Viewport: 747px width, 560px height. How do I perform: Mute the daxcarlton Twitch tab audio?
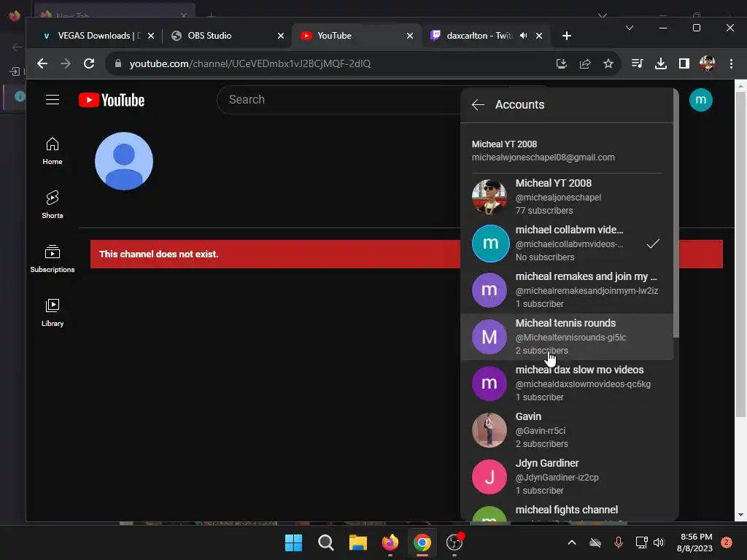pos(524,36)
